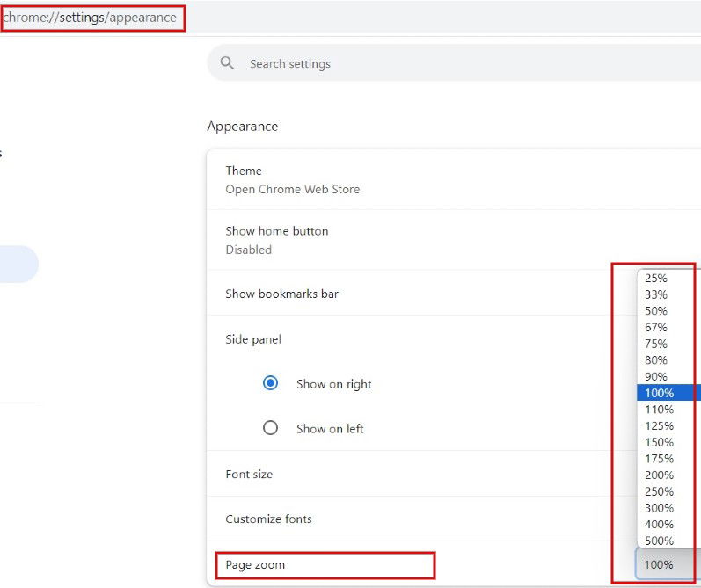
Task: Open the Theme Chrome Web Store row
Action: 454,179
